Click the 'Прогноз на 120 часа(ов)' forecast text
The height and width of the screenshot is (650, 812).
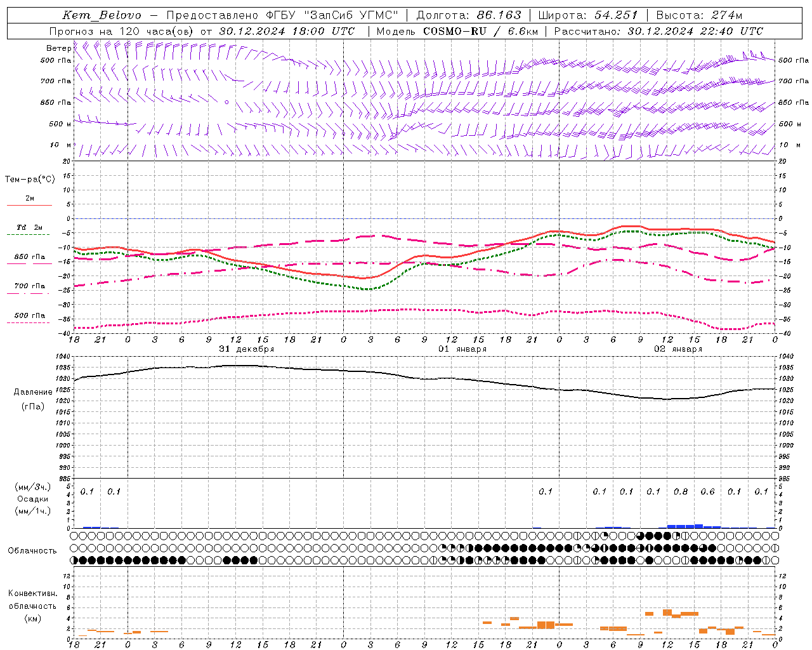(x=122, y=31)
